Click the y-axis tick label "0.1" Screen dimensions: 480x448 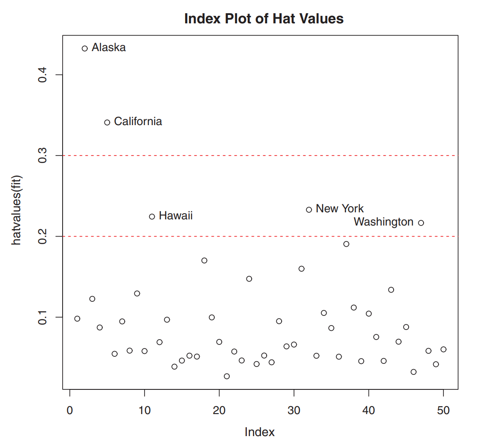coord(43,317)
